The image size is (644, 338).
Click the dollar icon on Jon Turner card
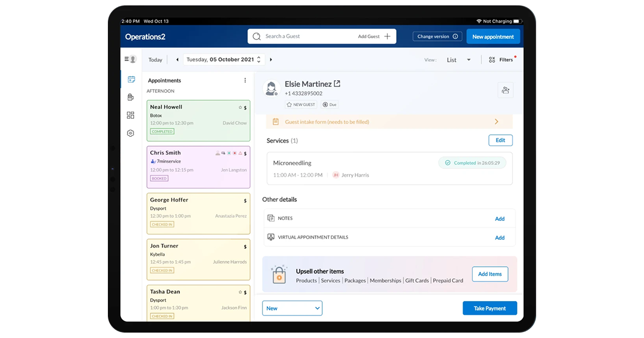pyautogui.click(x=245, y=247)
